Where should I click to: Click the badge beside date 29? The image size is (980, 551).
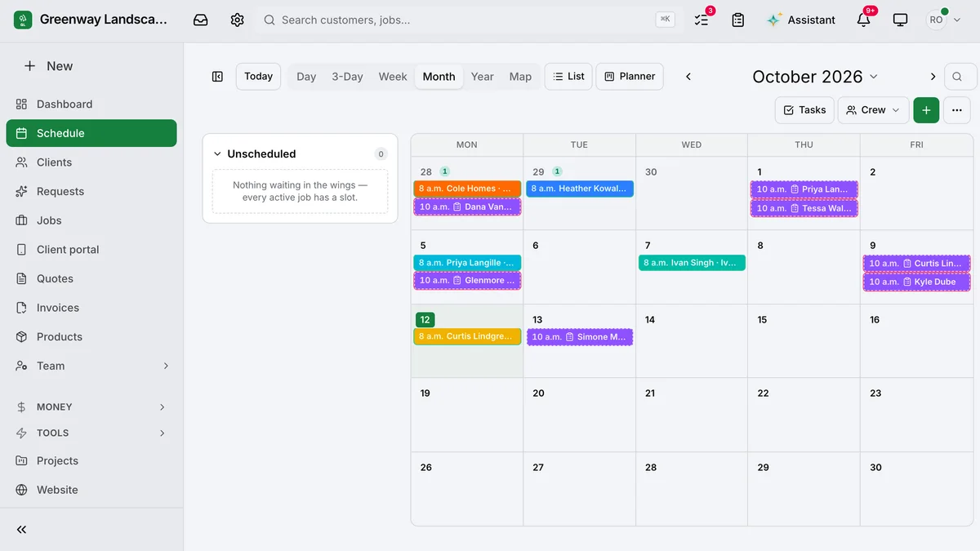557,171
